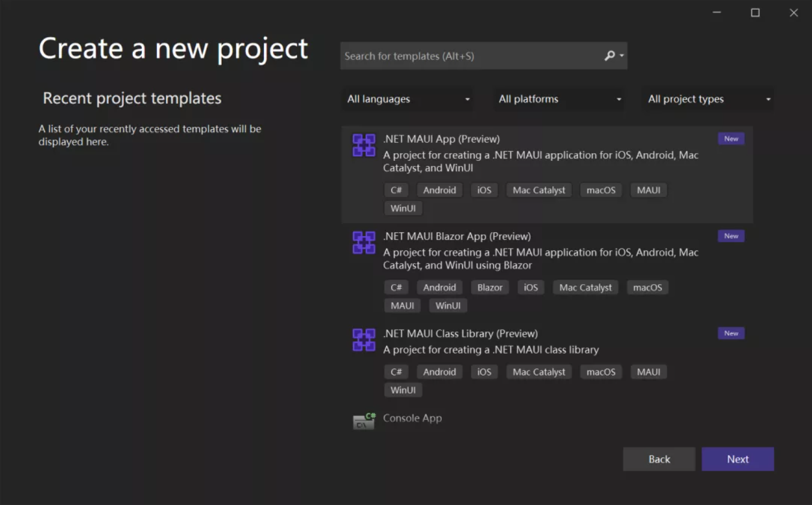Click the C# tag in Blazor App row

point(396,287)
